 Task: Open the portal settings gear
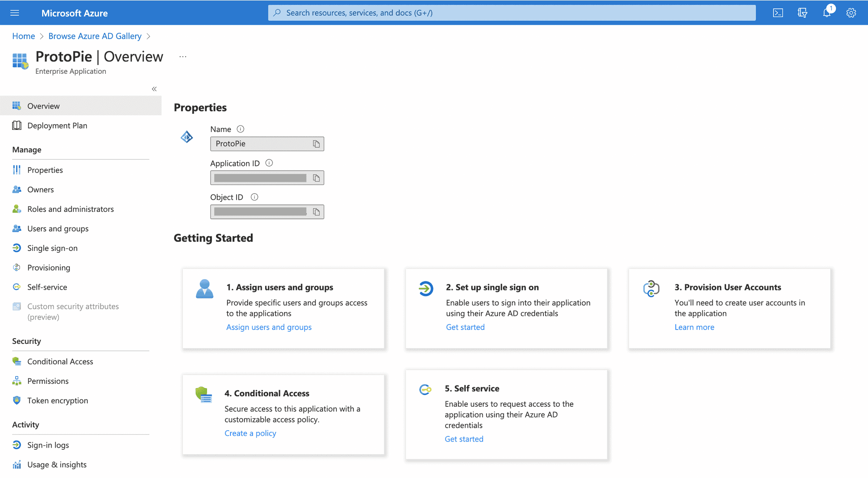pos(851,13)
